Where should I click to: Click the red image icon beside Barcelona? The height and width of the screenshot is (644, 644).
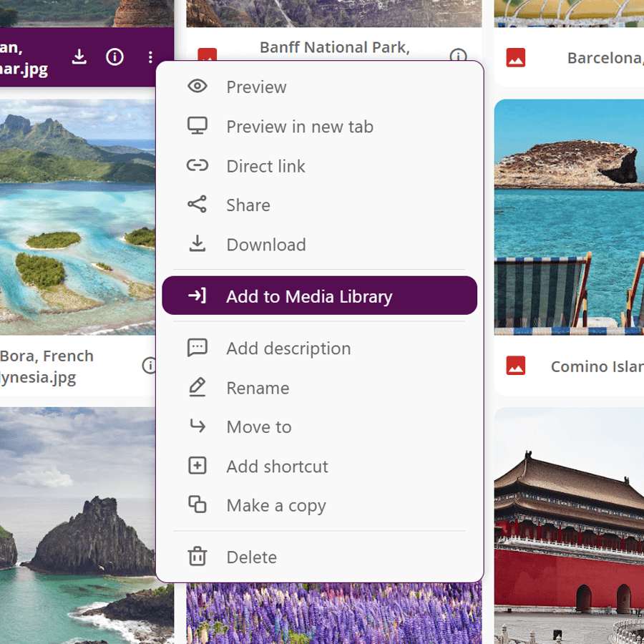coord(516,57)
